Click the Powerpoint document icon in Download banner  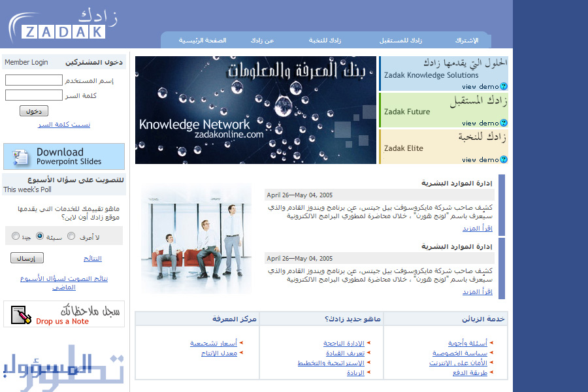(x=20, y=157)
